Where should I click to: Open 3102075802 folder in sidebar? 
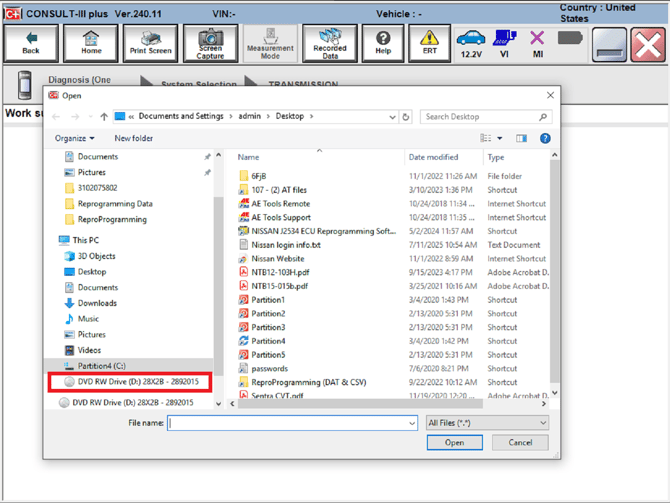(x=91, y=188)
